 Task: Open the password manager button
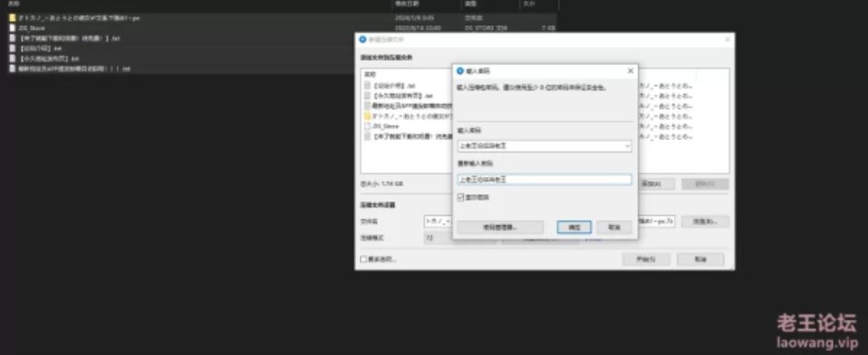[500, 228]
